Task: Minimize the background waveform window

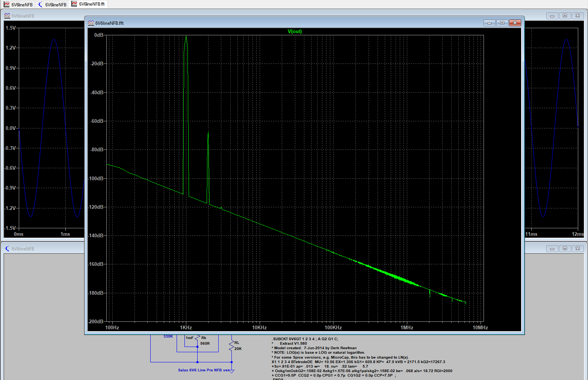Action: click(552, 16)
